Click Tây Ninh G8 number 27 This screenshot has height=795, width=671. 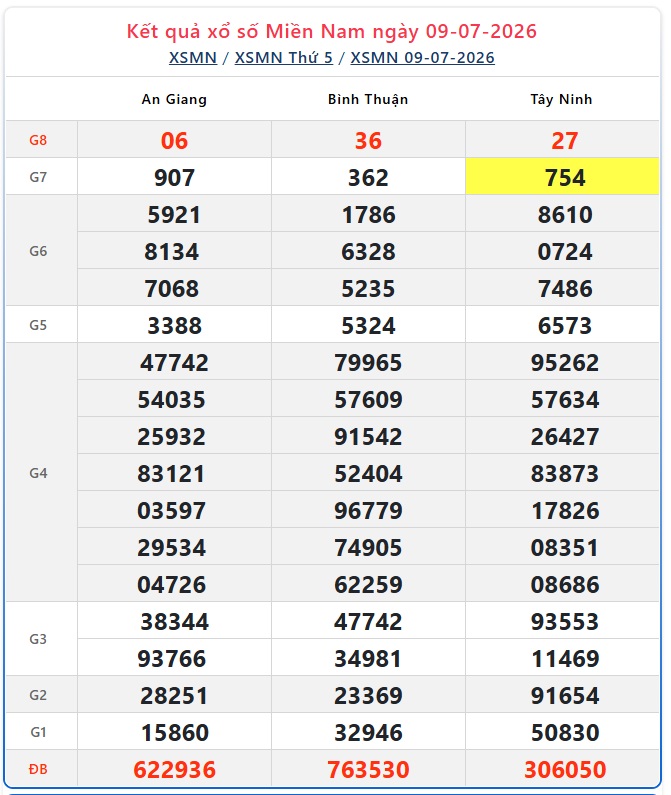coord(564,140)
